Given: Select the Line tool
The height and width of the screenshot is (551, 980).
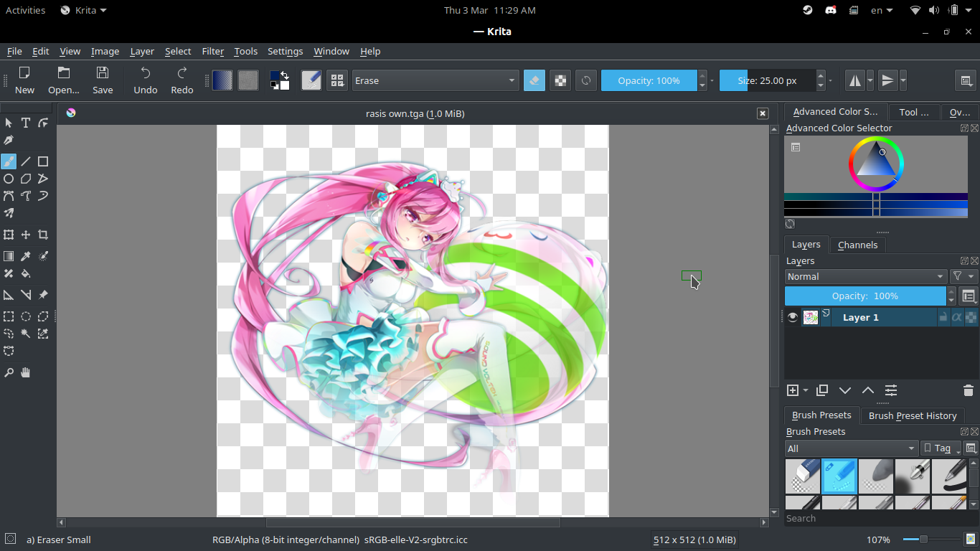Looking at the screenshot, I should (x=26, y=161).
